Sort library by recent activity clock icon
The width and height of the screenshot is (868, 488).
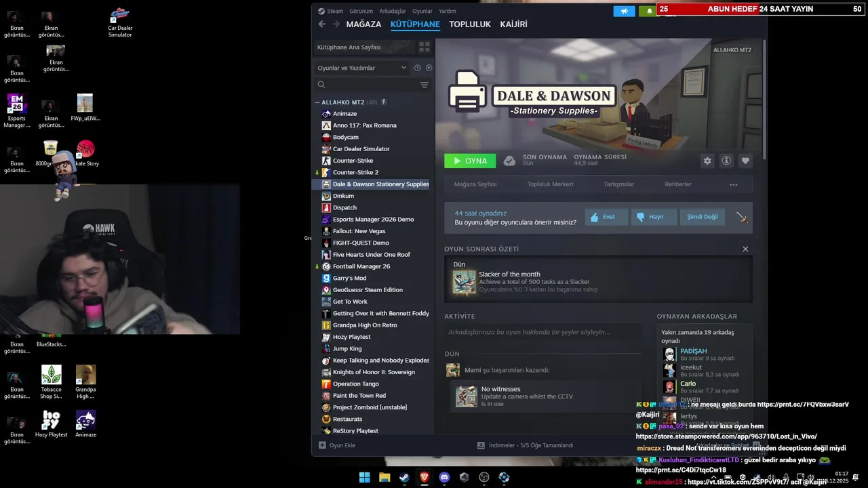418,68
